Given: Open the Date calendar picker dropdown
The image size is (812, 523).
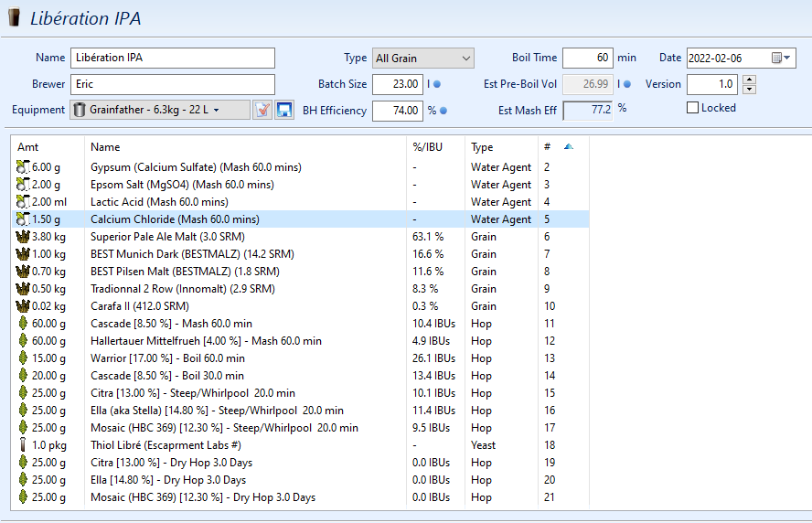Looking at the screenshot, I should point(782,58).
